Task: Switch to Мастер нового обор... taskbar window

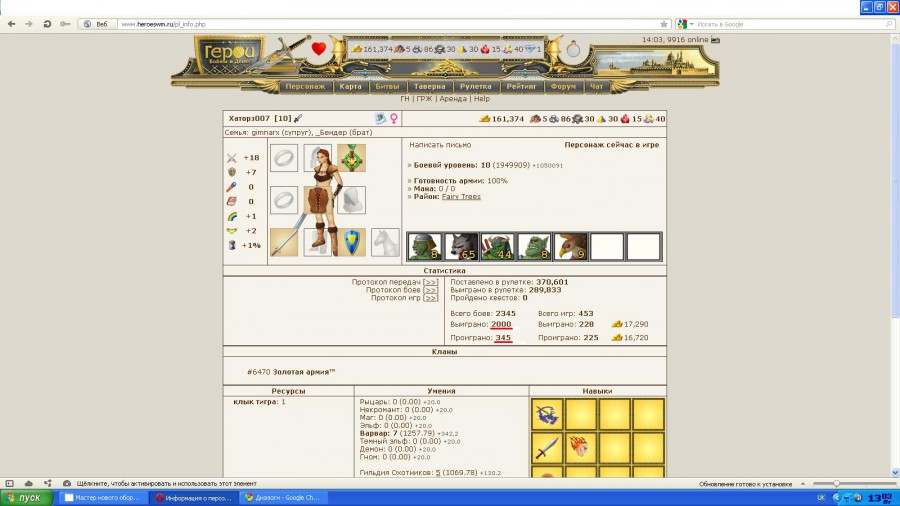Action: pyautogui.click(x=102, y=497)
